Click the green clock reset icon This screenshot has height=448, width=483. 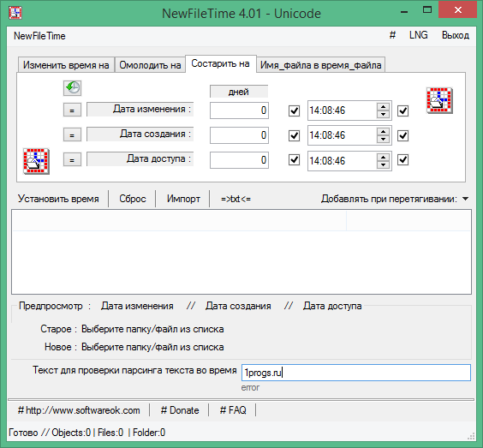(73, 88)
